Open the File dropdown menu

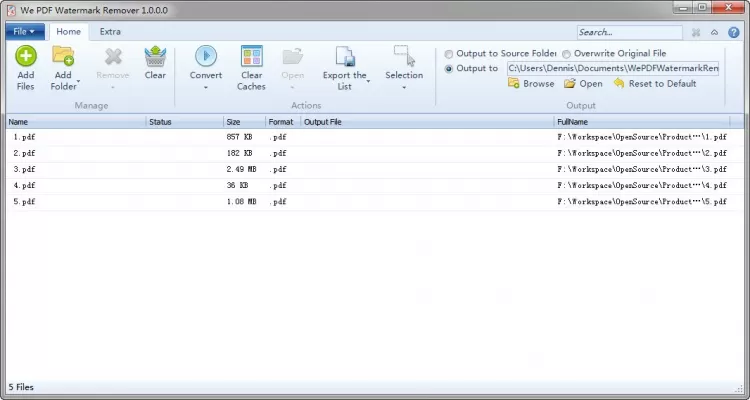pyautogui.click(x=24, y=31)
